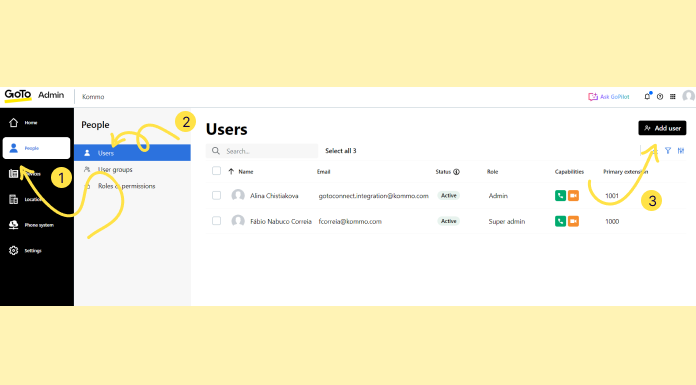Select the People sidebar item

36,148
